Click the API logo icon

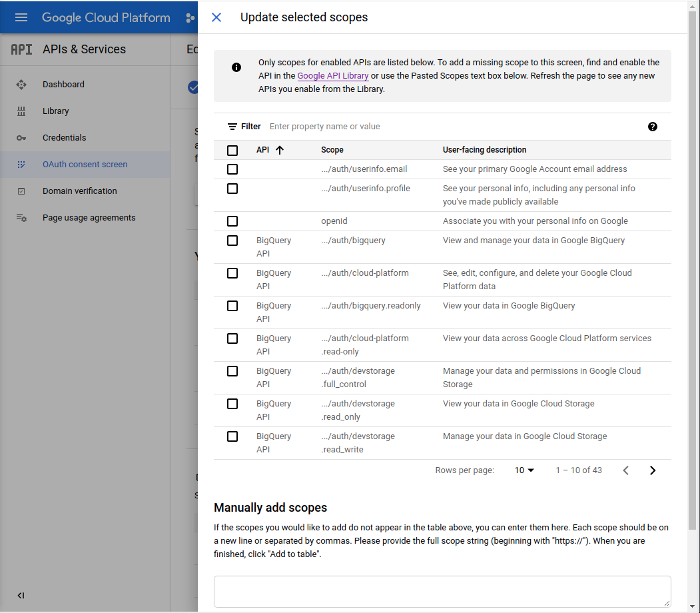pos(21,49)
